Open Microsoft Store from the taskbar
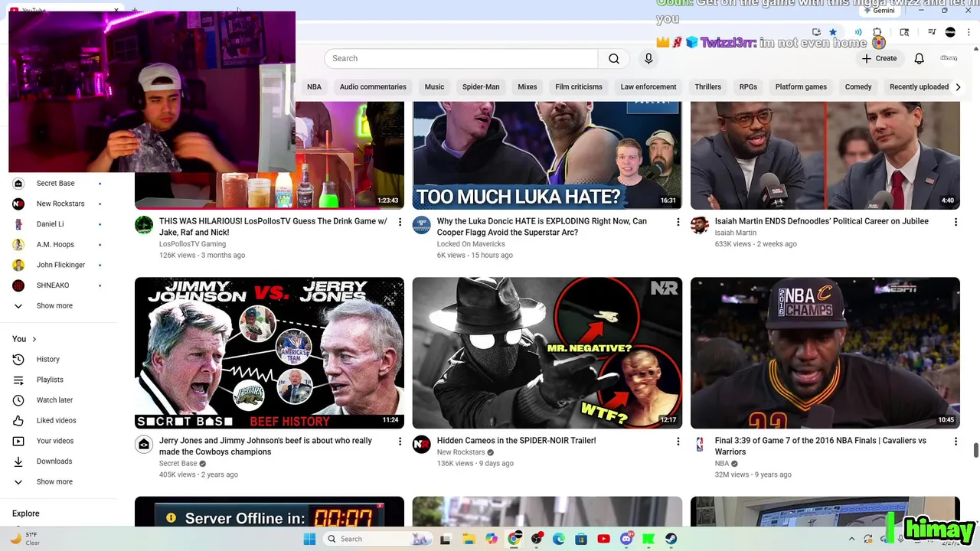The height and width of the screenshot is (551, 980). [581, 539]
